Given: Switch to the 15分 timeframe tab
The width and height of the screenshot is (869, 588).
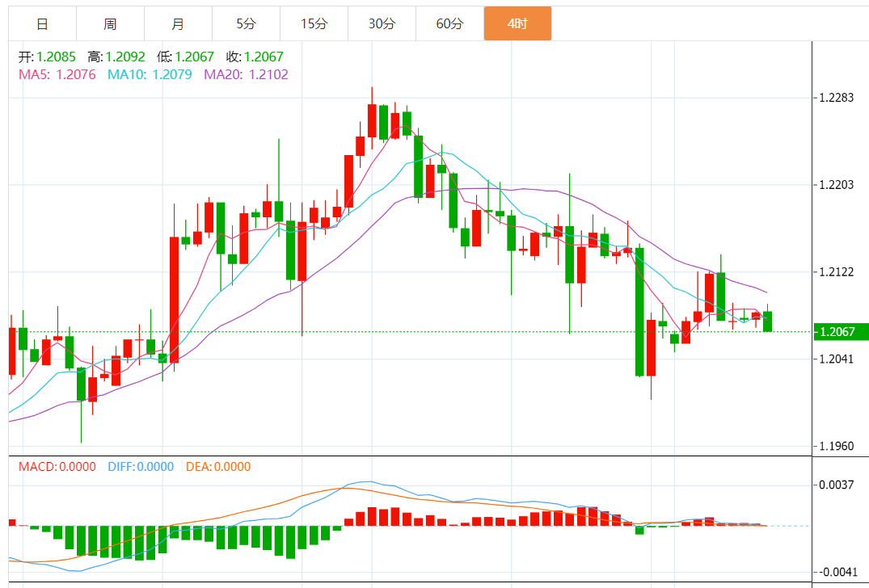Looking at the screenshot, I should (314, 23).
